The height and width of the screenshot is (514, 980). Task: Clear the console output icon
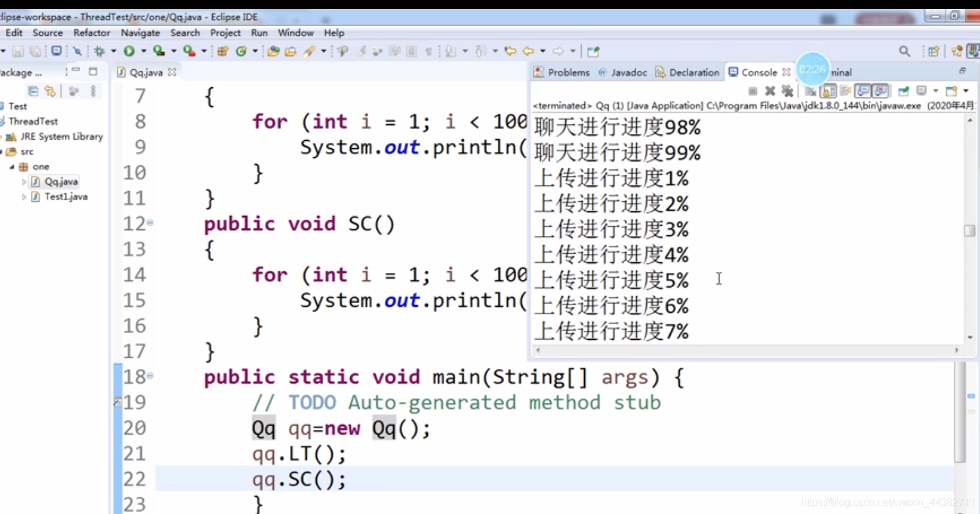(x=810, y=91)
